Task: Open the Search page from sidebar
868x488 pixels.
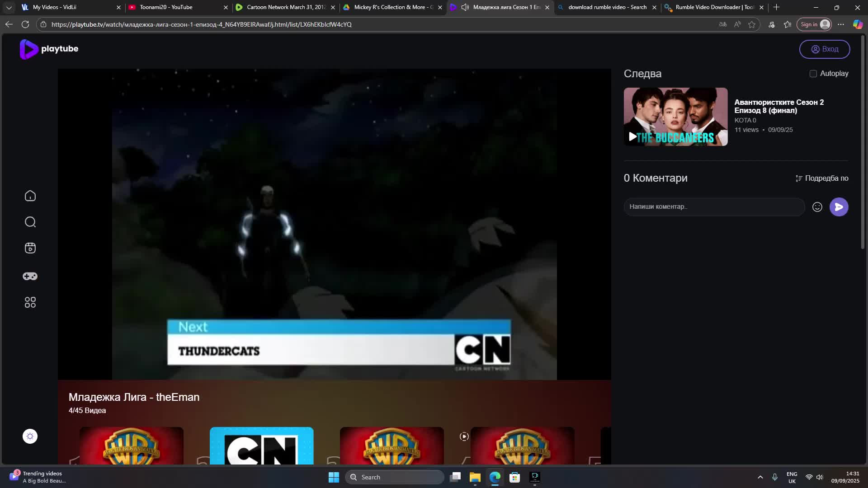Action: click(30, 222)
